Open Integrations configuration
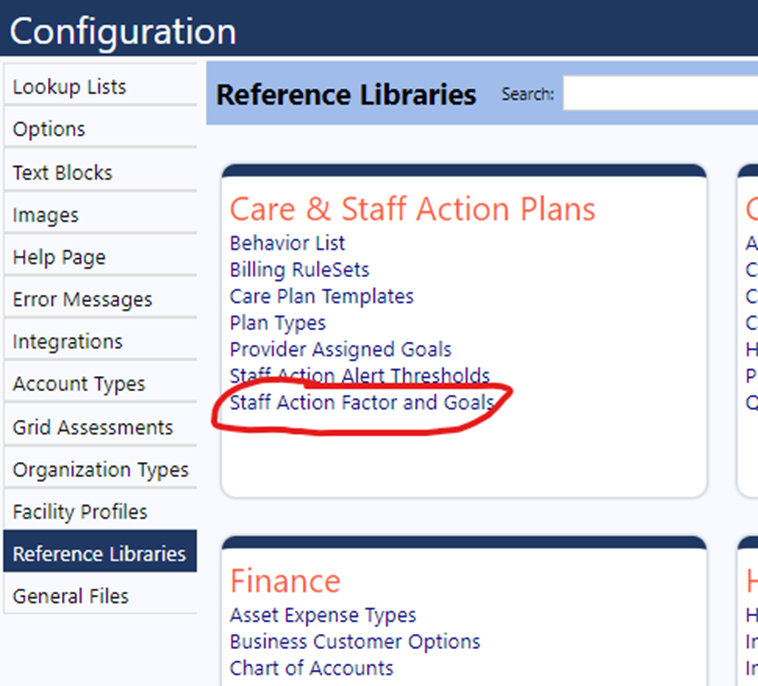The width and height of the screenshot is (758, 686). [x=100, y=341]
